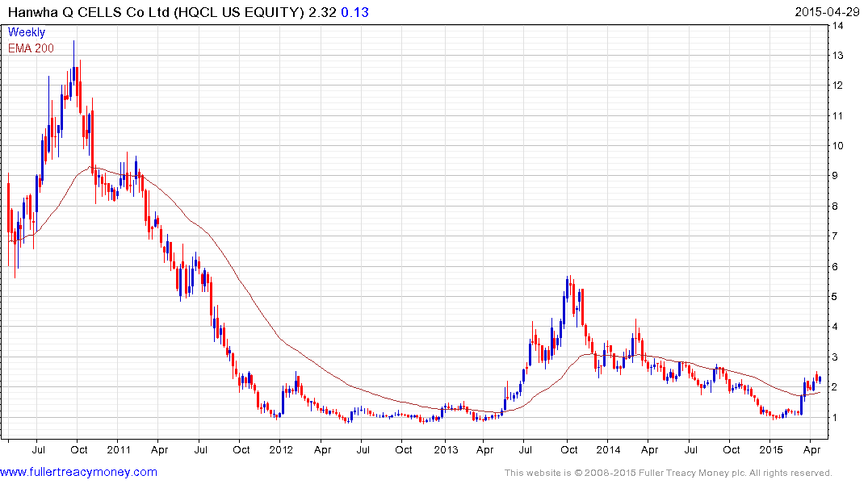Click the 'EMA 200' legend label
The height and width of the screenshot is (484, 868).
point(31,48)
